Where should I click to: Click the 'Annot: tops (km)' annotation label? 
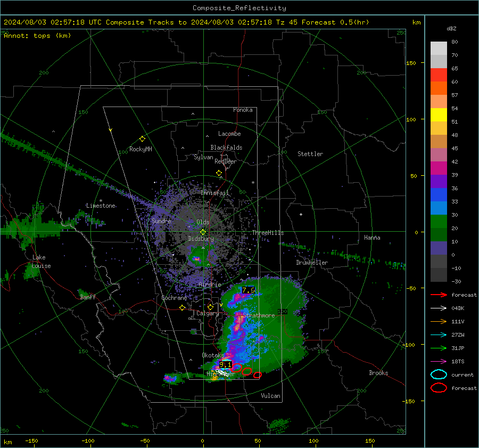click(x=37, y=36)
